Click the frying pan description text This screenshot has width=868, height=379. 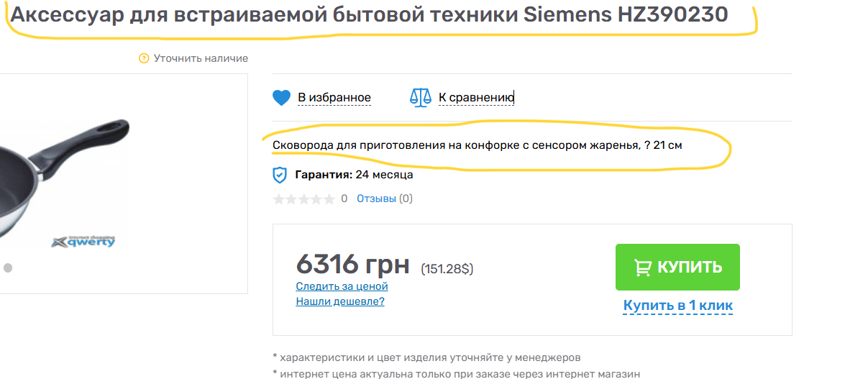point(477,145)
